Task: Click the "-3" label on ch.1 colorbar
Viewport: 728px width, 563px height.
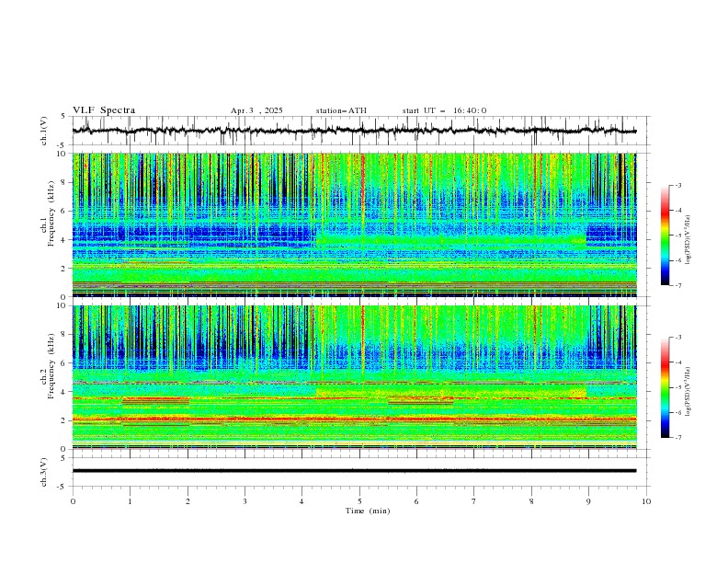Action: [x=678, y=185]
